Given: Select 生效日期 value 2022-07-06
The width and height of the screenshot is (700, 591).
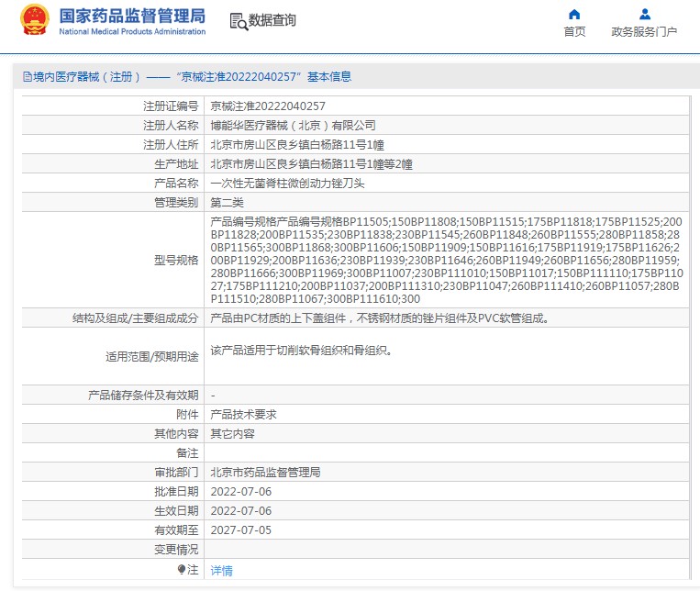Looking at the screenshot, I should (x=241, y=510).
